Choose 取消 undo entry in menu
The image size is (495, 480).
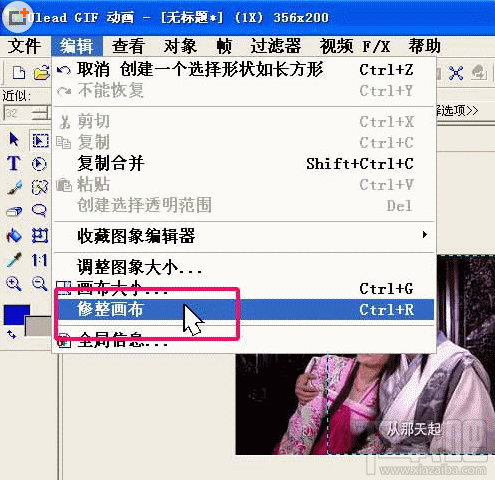tap(244, 70)
